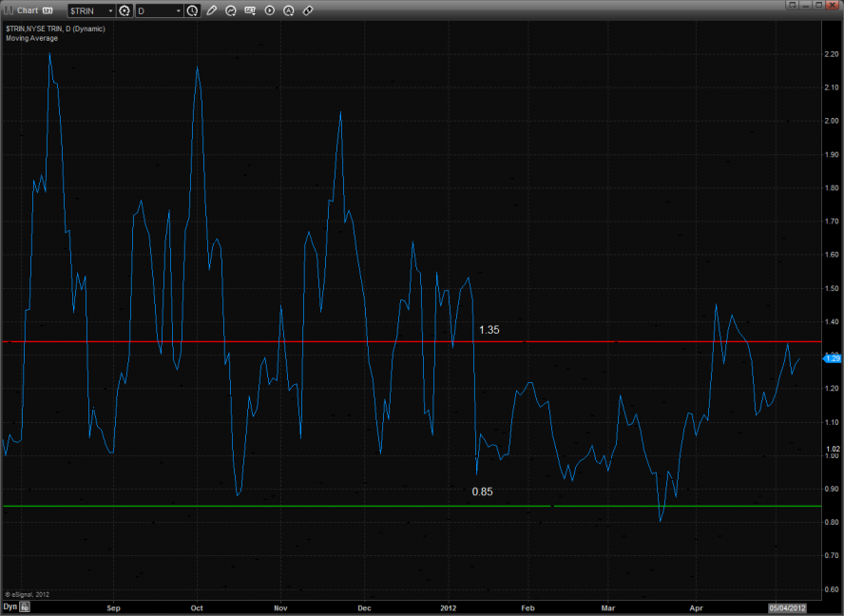
Task: Click the time interval clock icon
Action: pos(193,10)
